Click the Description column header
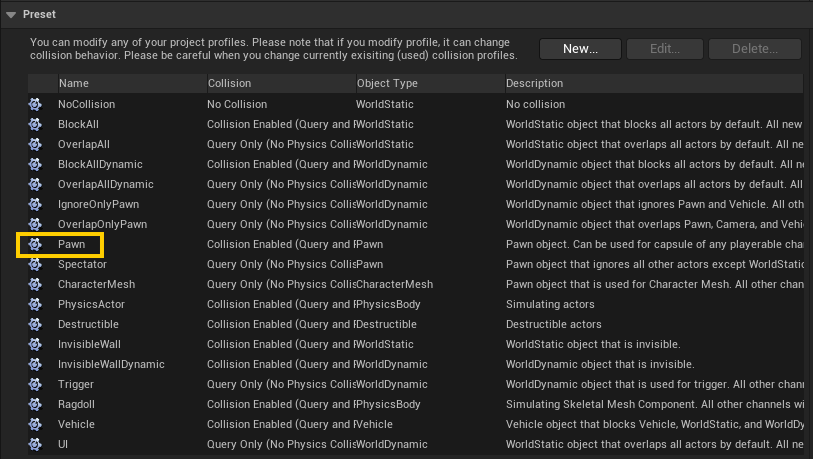 tap(534, 83)
